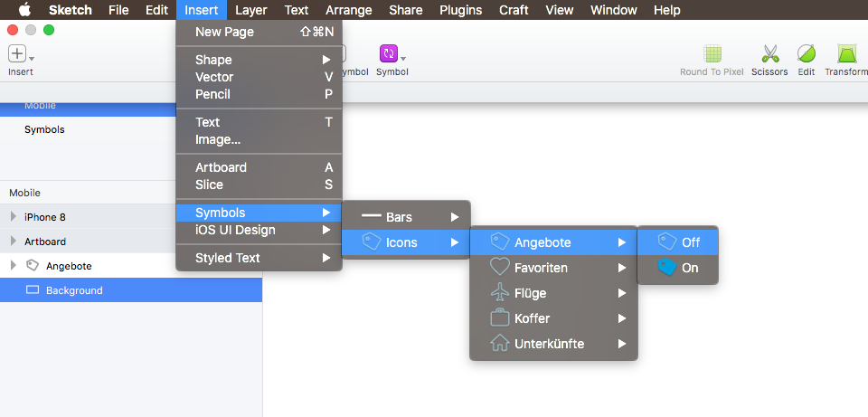Click the Insert plus toolbar button
Screen dimensions: 868x417
(17, 53)
